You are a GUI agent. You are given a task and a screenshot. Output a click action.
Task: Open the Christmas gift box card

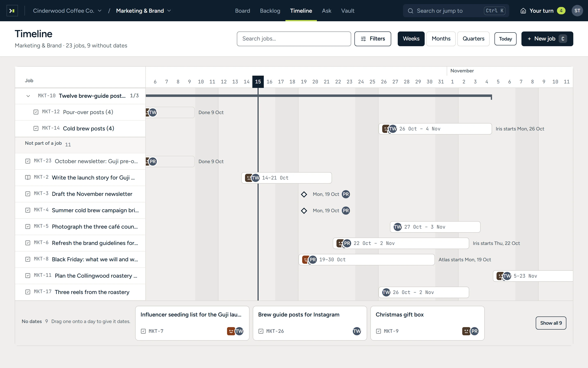[427, 323]
